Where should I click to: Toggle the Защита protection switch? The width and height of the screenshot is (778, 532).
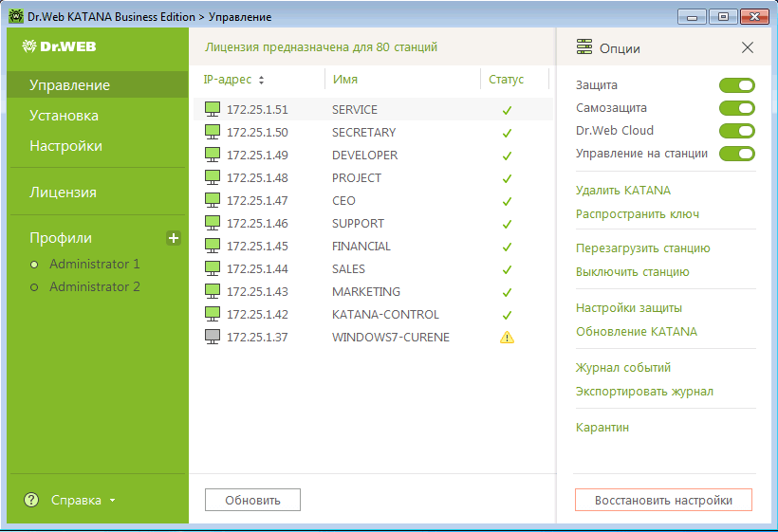point(737,85)
